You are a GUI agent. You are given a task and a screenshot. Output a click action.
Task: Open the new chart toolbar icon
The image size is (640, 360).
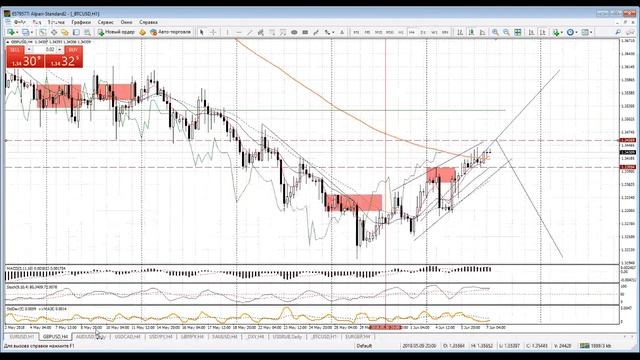tap(11, 32)
